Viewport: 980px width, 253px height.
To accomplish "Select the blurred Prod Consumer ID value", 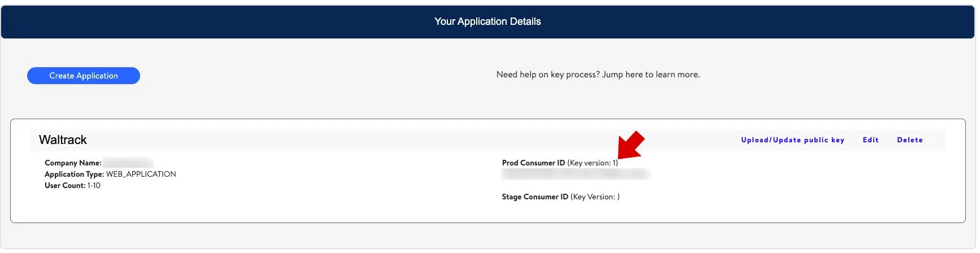I will point(576,175).
